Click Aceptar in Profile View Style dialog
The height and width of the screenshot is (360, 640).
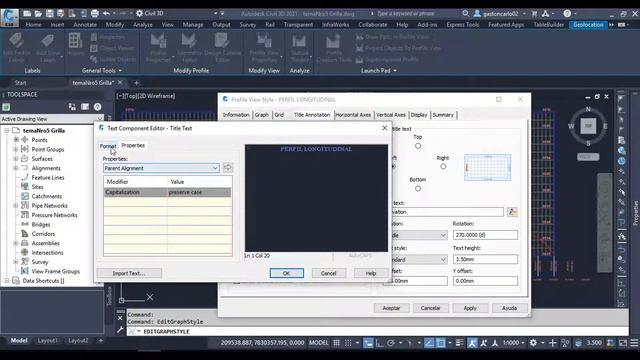pos(391,308)
